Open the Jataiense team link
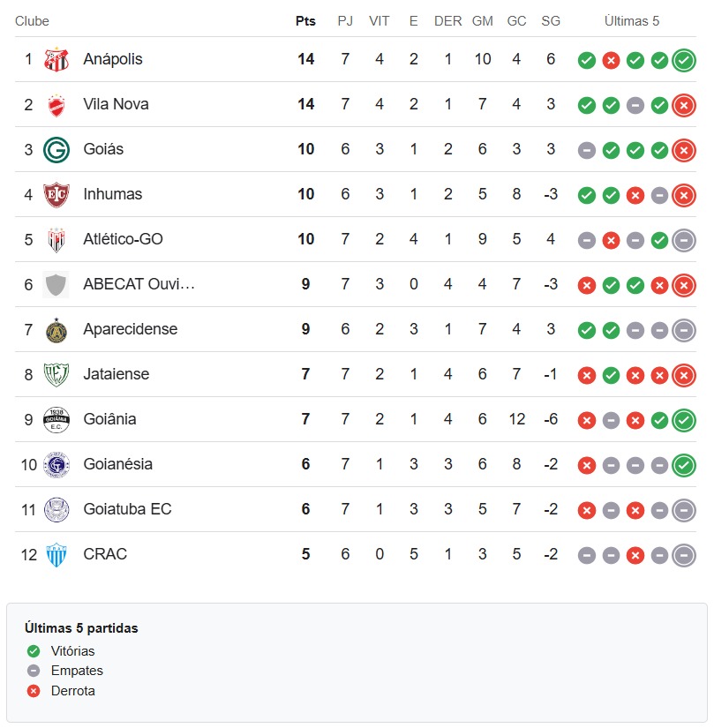This screenshot has height=728, width=714. click(116, 374)
